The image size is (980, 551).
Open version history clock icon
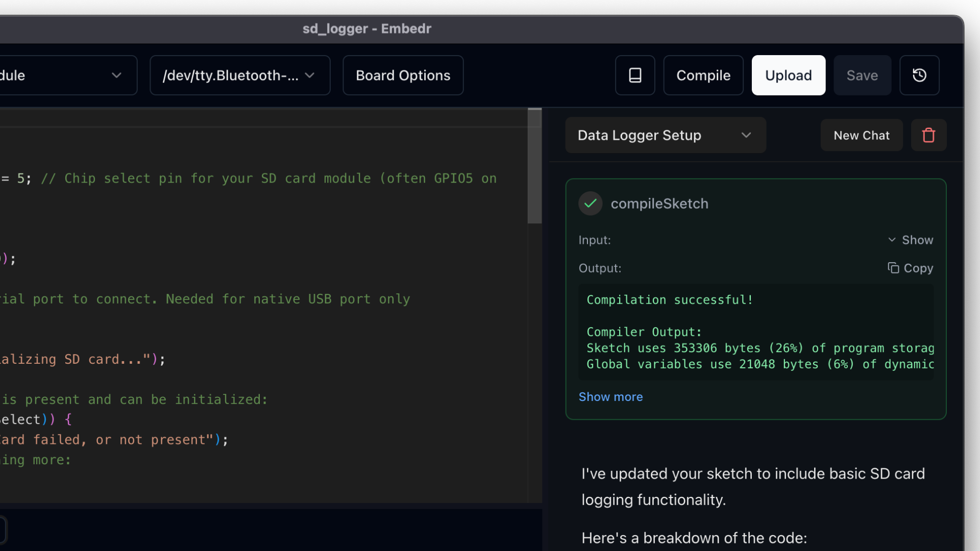pyautogui.click(x=919, y=75)
